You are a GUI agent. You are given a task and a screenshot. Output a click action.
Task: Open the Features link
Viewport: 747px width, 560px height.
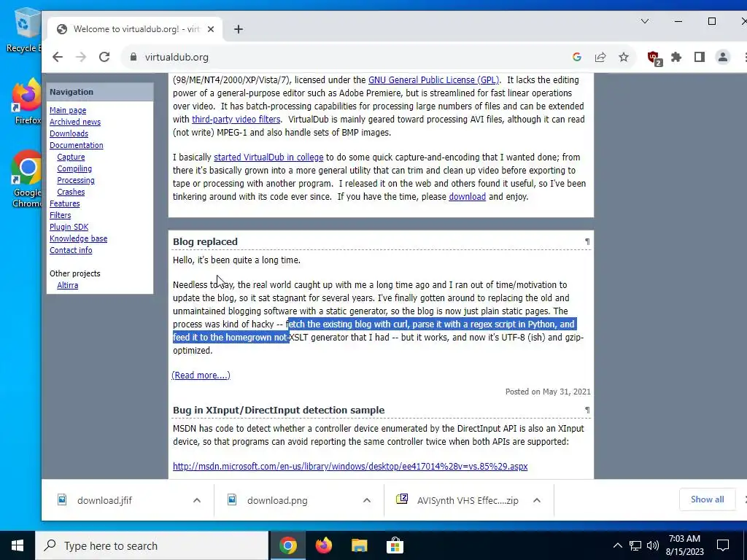(x=64, y=203)
